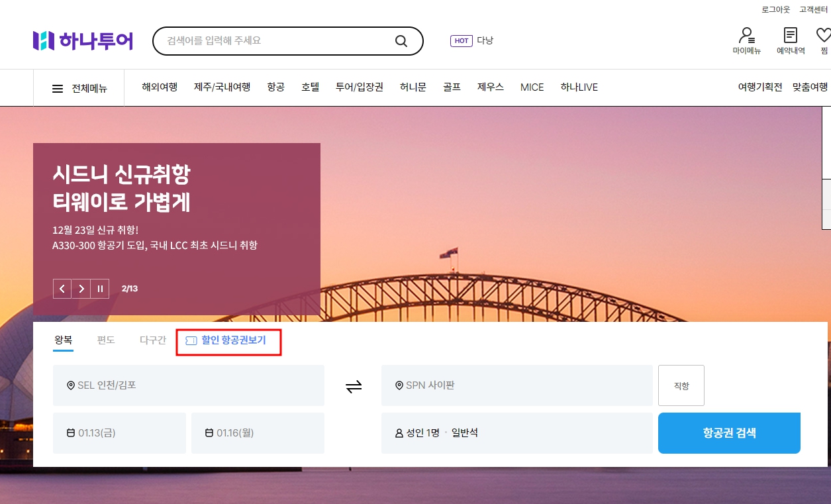Open 마이메뉴 with the person icon
The height and width of the screenshot is (504, 831).
coord(747,40)
